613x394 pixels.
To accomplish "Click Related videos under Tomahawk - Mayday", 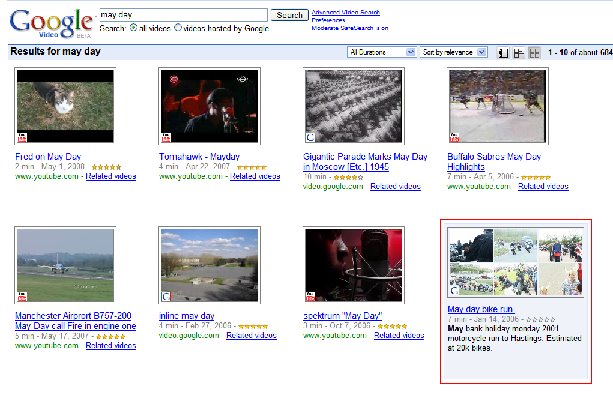I will [x=255, y=176].
